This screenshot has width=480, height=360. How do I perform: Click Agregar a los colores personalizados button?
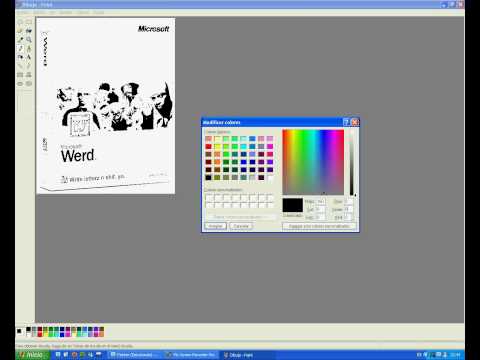(x=319, y=226)
